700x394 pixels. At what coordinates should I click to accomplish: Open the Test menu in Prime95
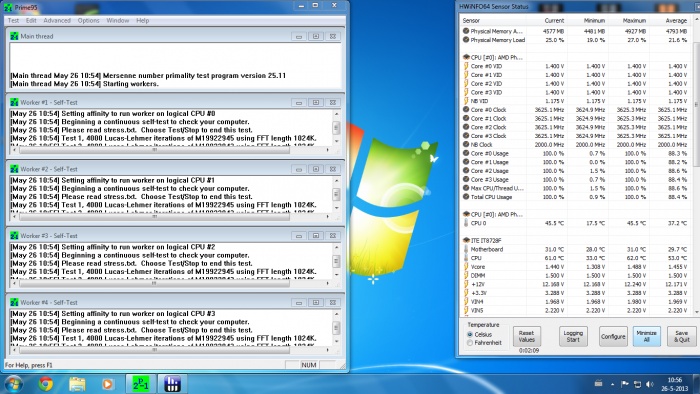pos(13,21)
